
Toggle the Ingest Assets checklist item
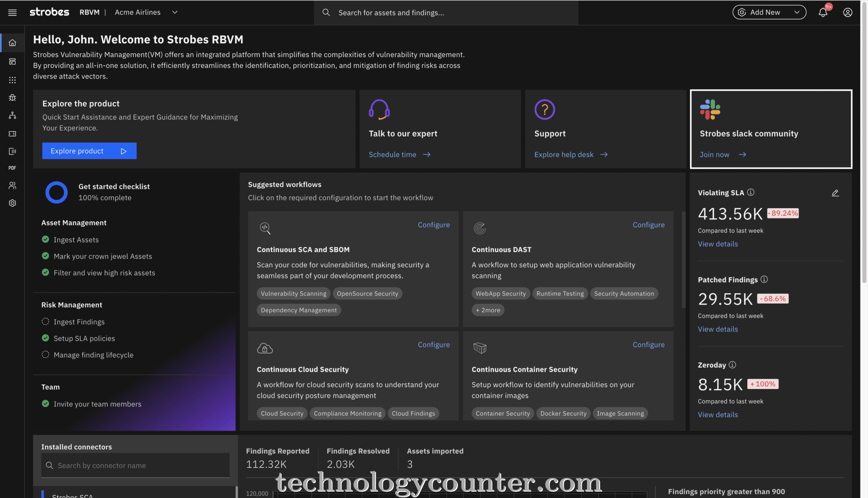pos(45,239)
